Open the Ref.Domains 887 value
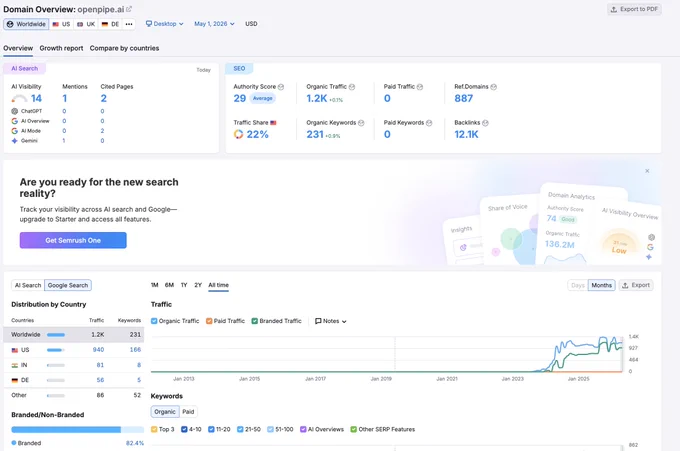This screenshot has height=451, width=680. point(464,98)
